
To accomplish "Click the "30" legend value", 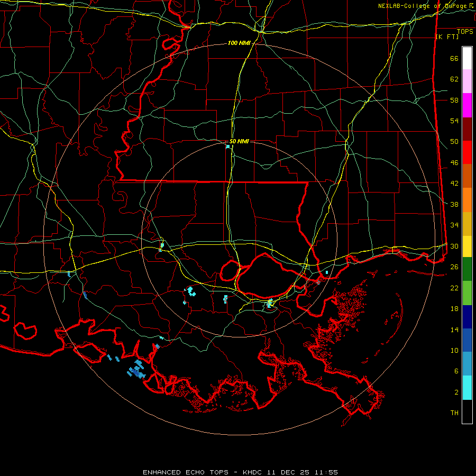I will (x=454, y=246).
